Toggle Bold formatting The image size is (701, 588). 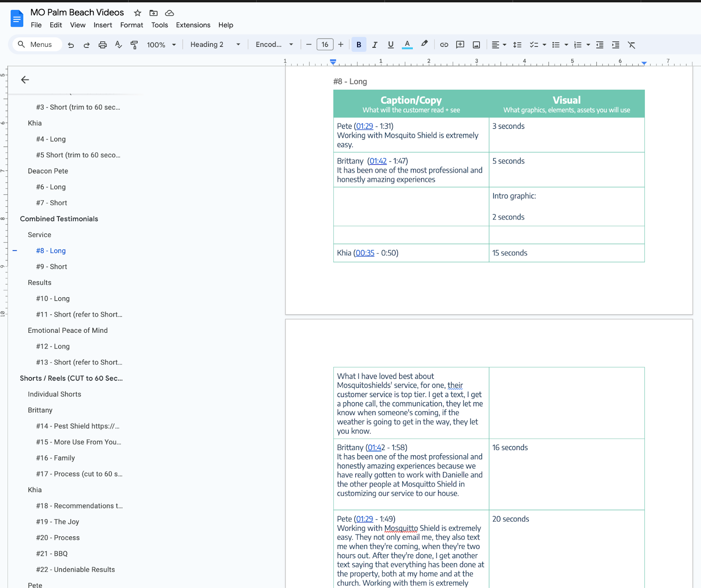pos(359,45)
